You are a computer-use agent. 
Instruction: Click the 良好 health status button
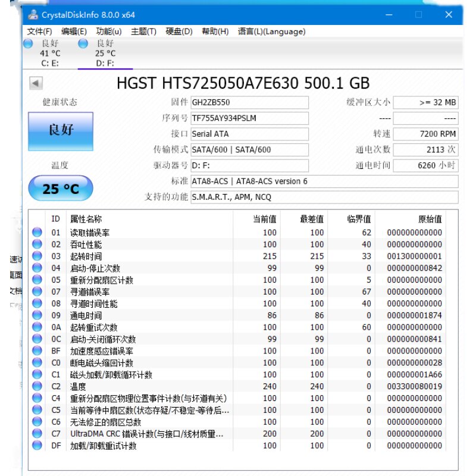61,131
